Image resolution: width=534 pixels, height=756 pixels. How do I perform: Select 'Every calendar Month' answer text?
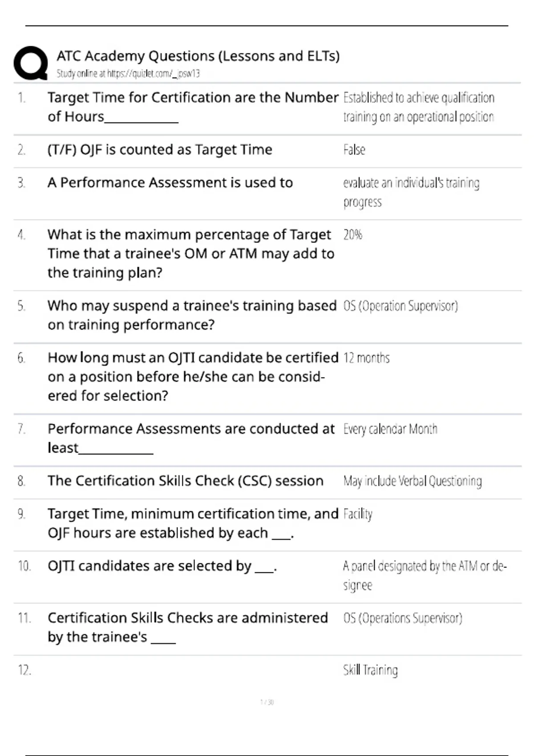click(390, 429)
